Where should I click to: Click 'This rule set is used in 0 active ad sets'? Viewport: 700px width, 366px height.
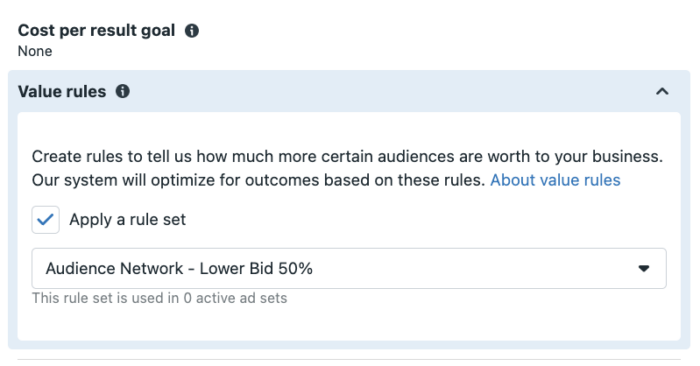pyautogui.click(x=159, y=298)
